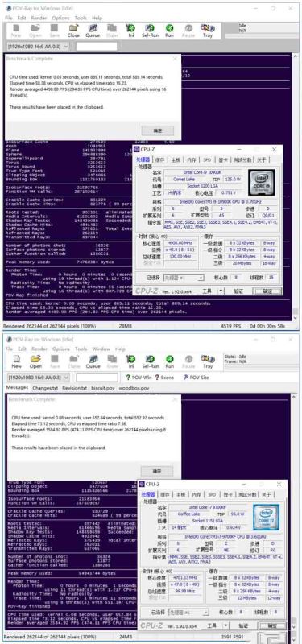Switch to Revision.txt tab

tap(74, 388)
